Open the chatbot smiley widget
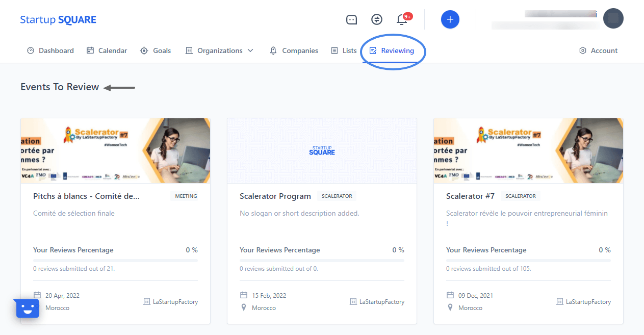Image resolution: width=644 pixels, height=335 pixels. pos(28,308)
